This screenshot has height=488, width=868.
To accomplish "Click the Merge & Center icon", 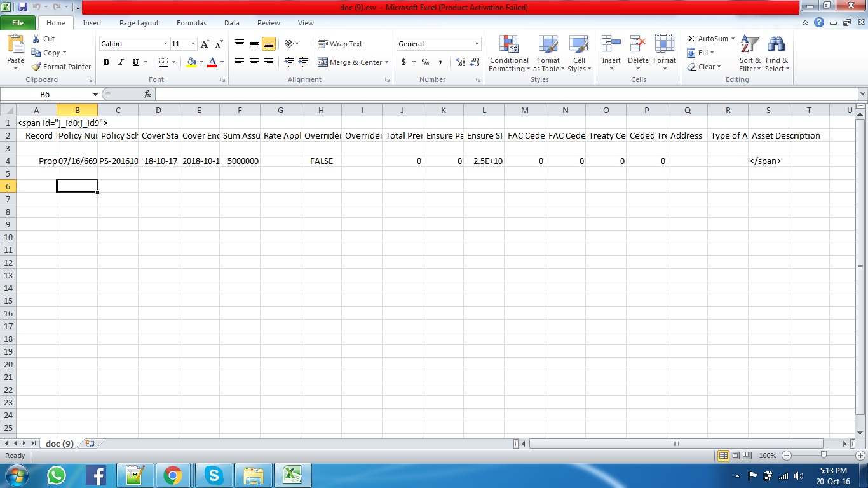I will click(323, 62).
